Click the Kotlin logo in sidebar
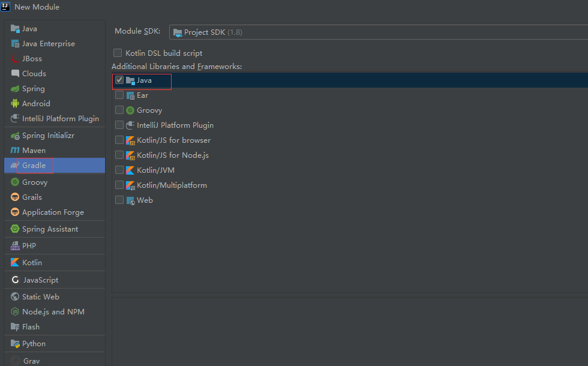Screen dimensions: 588x366 coord(15,263)
